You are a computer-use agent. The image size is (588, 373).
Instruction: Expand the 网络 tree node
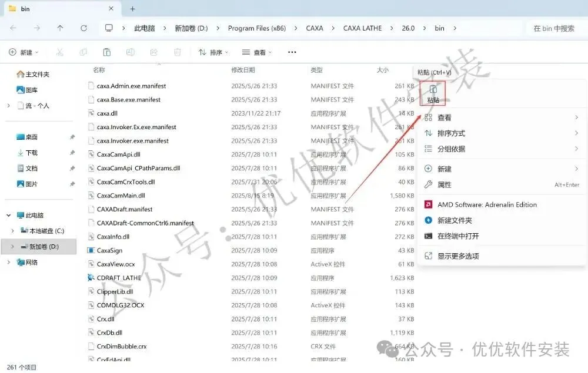tap(9, 263)
